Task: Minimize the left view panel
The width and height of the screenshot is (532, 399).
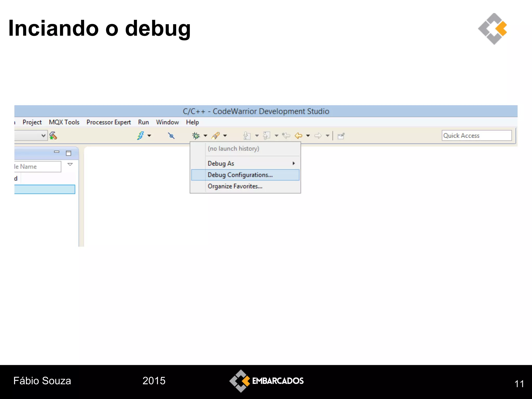Action: (x=57, y=152)
